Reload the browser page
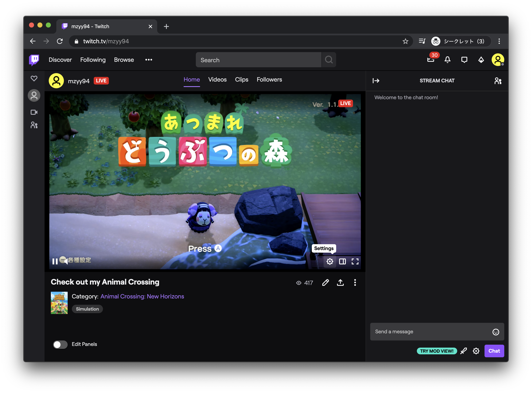 coord(60,41)
